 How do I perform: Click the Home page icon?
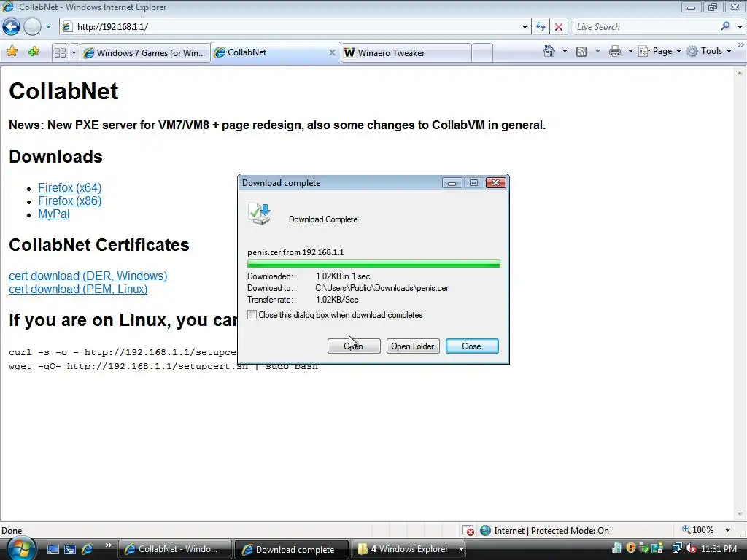pyautogui.click(x=549, y=51)
